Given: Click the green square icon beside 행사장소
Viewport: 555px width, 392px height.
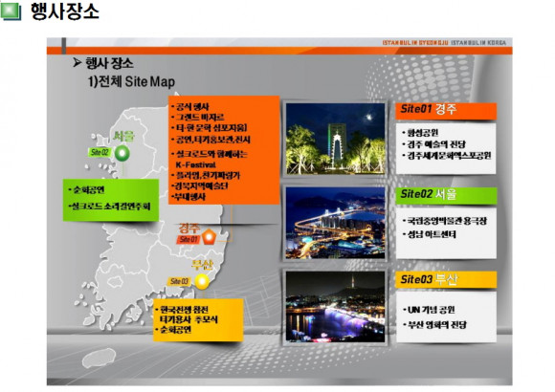Looking at the screenshot, I should click(11, 11).
